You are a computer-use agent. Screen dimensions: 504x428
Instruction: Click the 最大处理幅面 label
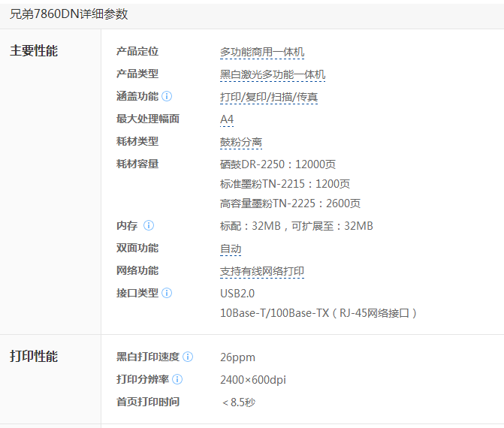tap(148, 119)
